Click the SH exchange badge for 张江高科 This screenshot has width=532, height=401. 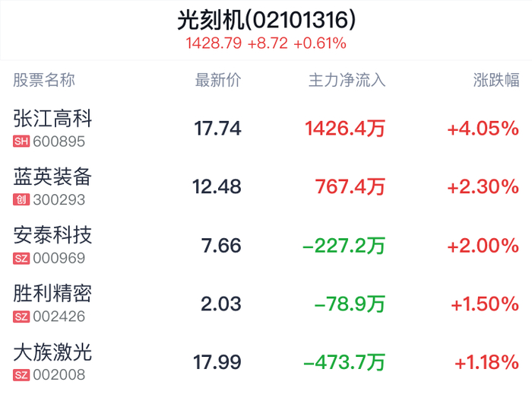21,142
